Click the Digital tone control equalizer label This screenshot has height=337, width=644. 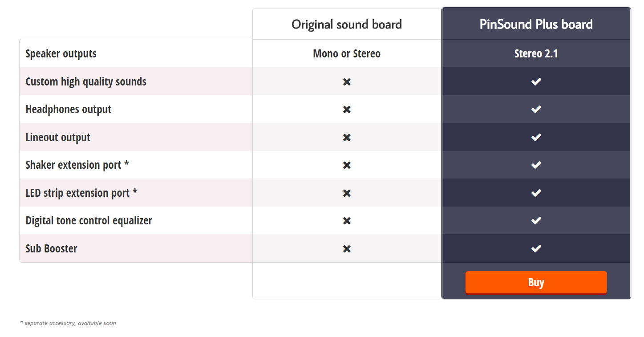click(89, 221)
